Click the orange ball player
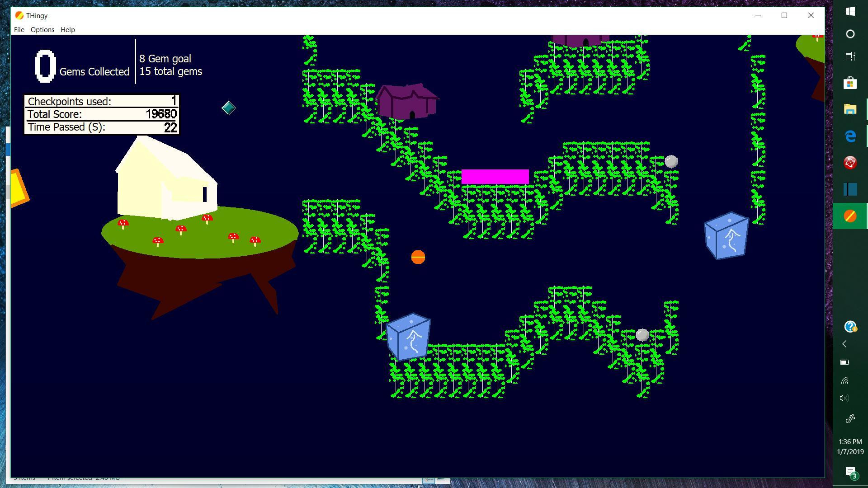868x488 pixels. [x=418, y=257]
